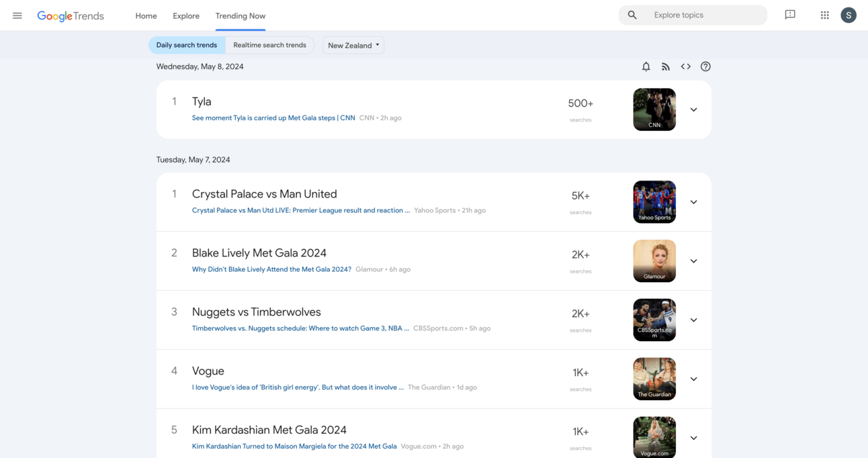Click the search magnifier icon

(632, 15)
